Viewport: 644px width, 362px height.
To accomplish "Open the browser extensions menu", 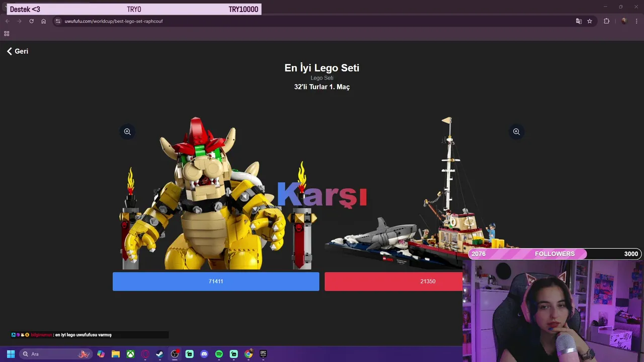I will pos(606,21).
